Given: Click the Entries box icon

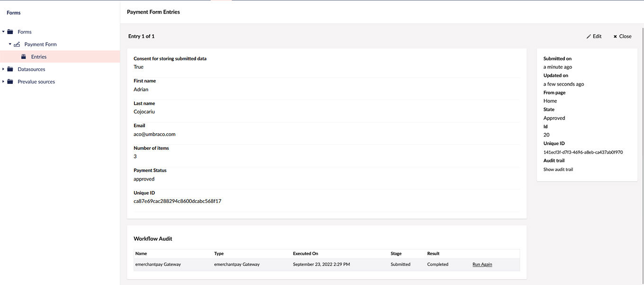Looking at the screenshot, I should [x=24, y=57].
